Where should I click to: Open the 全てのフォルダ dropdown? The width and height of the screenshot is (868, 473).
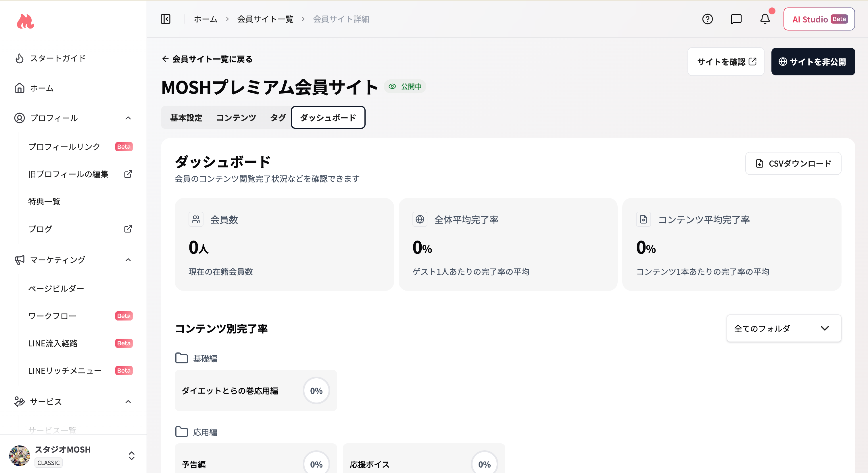[x=783, y=328]
